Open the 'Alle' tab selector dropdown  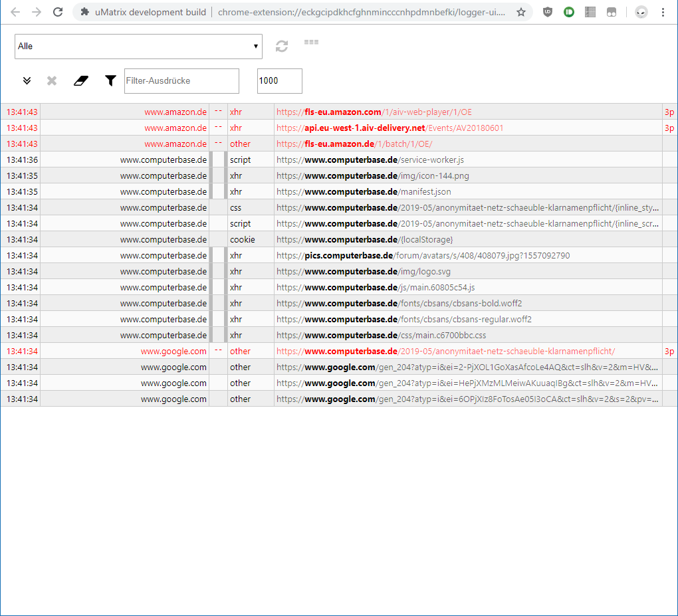(x=138, y=47)
